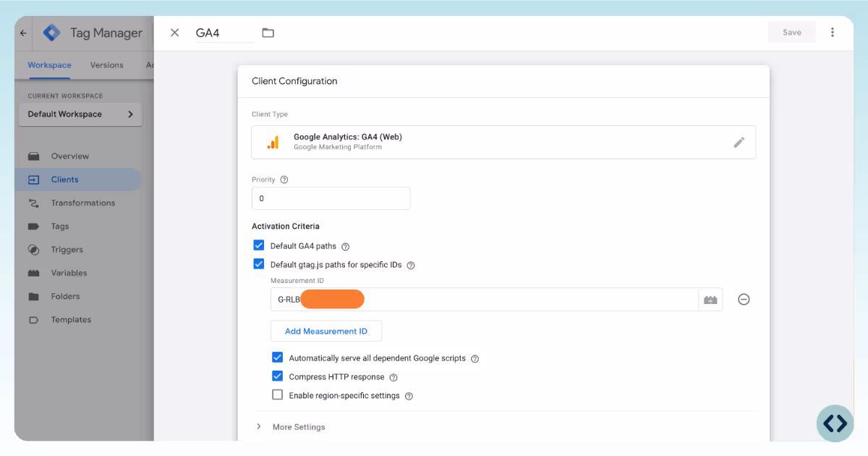The height and width of the screenshot is (456, 868).
Task: Switch to the Versions tab
Action: pos(107,65)
